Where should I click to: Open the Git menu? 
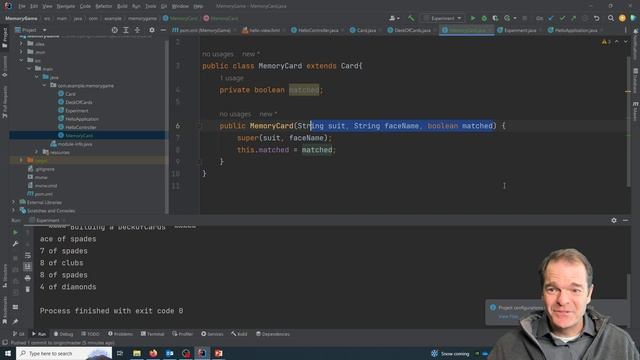164,6
